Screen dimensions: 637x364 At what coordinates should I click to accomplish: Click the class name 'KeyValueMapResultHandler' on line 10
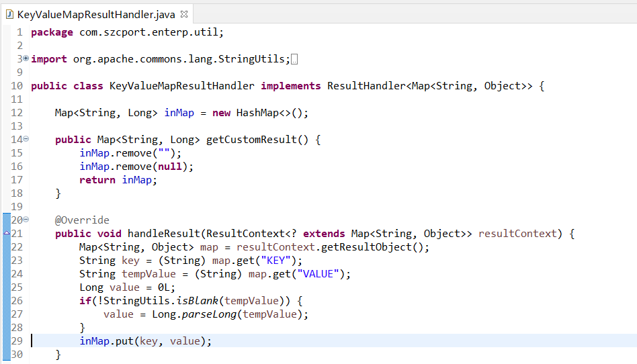pyautogui.click(x=181, y=86)
